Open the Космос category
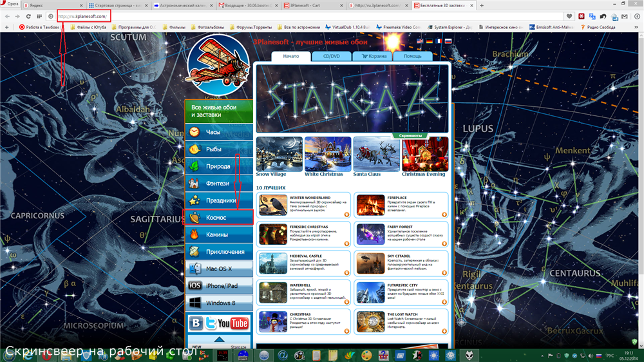Viewport: 644px width, 362px height. 219,217
